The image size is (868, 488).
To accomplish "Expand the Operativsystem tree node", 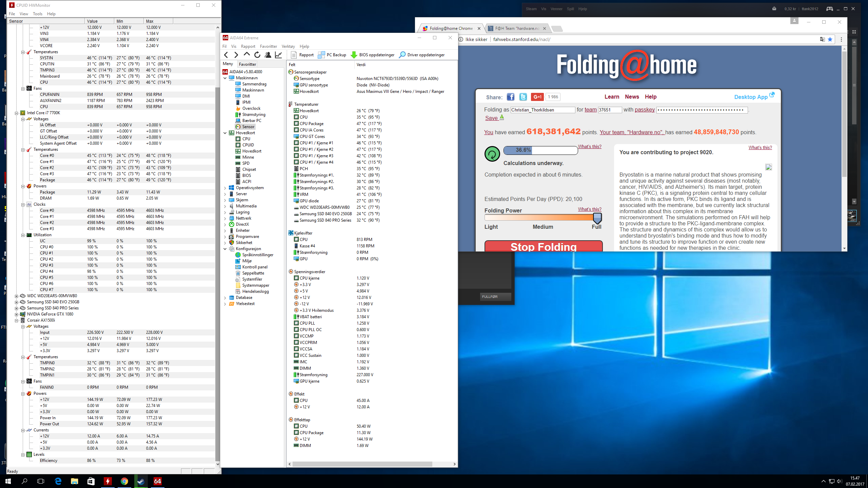I will point(225,188).
